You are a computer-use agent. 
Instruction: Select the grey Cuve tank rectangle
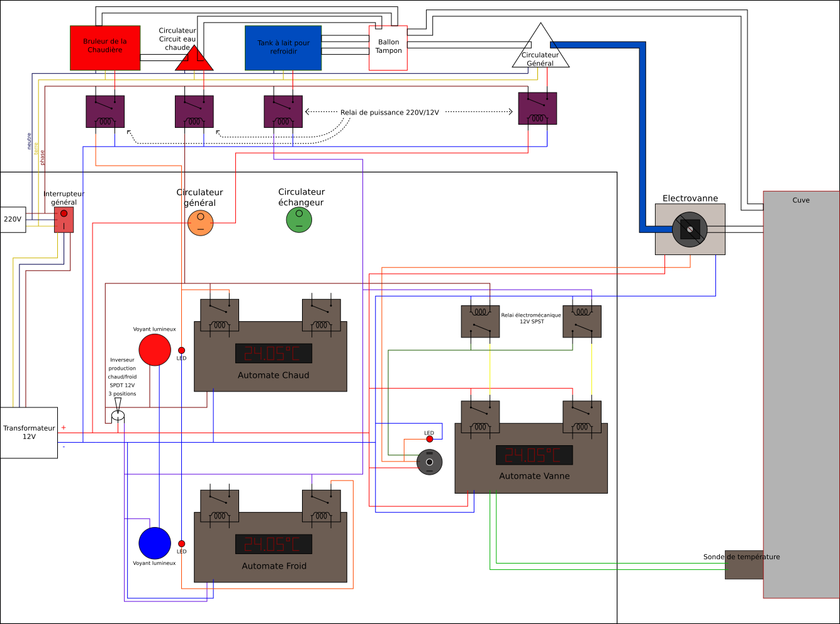pyautogui.click(x=801, y=394)
